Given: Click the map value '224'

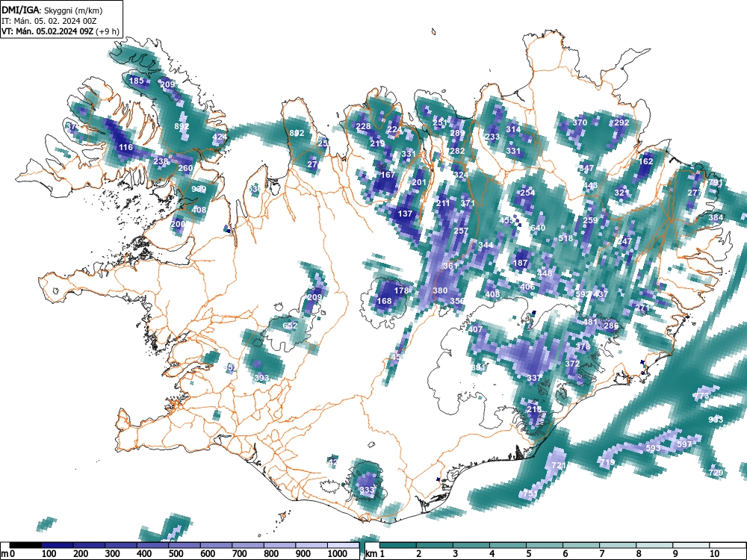Looking at the screenshot, I should [394, 129].
